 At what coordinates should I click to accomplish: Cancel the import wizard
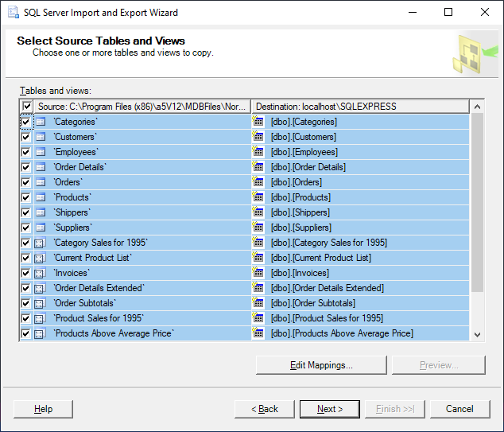click(460, 409)
